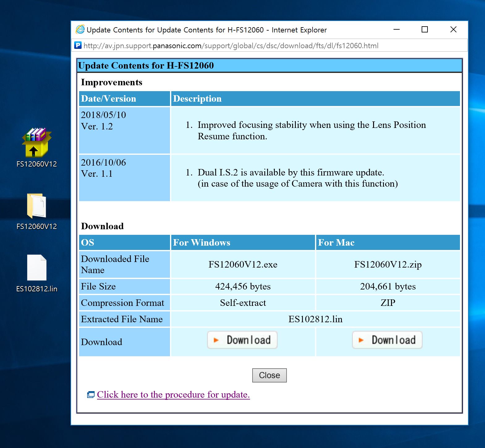This screenshot has height=448, width=485.
Task: Select the 'FS12060V12.zip' file name cell
Action: [388, 264]
